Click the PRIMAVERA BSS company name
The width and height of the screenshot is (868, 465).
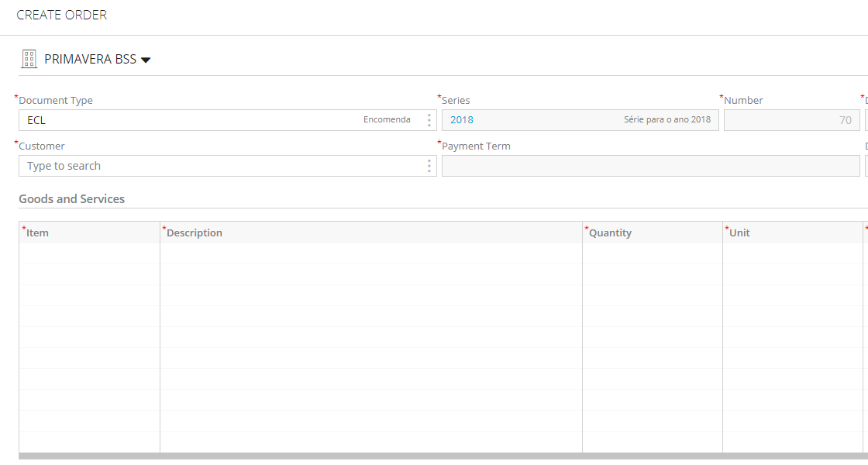pos(90,59)
